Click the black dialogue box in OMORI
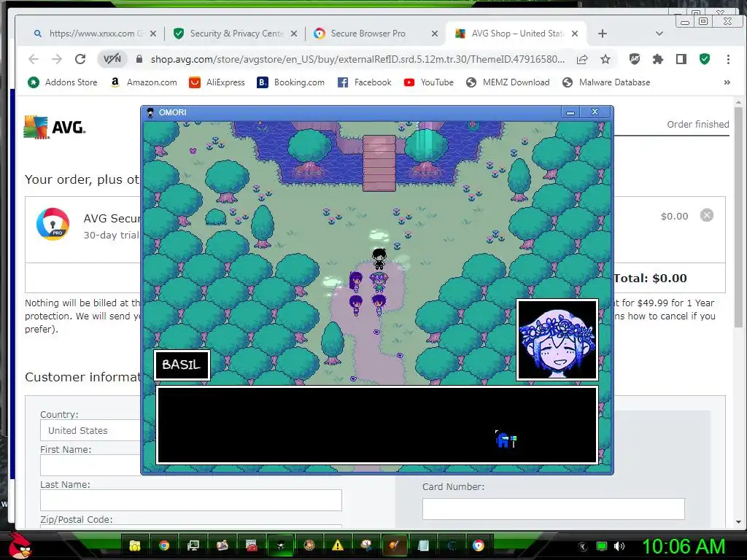The image size is (747, 560). point(377,425)
